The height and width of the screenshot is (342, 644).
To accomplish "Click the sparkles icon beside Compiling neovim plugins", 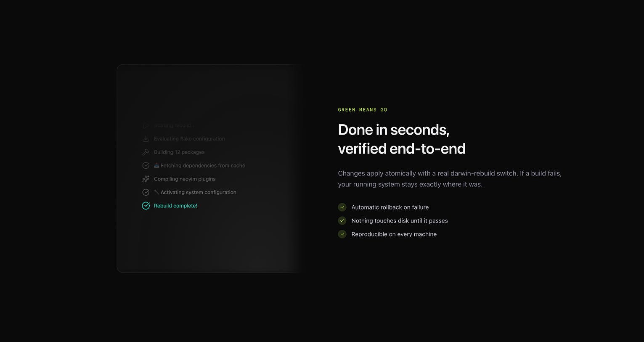I will coord(146,179).
